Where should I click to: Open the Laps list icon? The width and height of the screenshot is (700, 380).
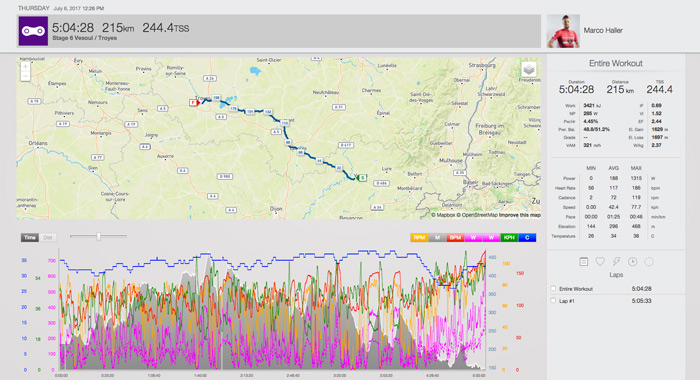(x=583, y=262)
